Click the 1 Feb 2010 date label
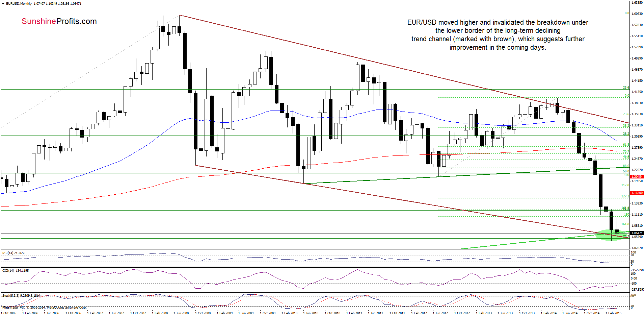This screenshot has height=316, width=644. 289,313
